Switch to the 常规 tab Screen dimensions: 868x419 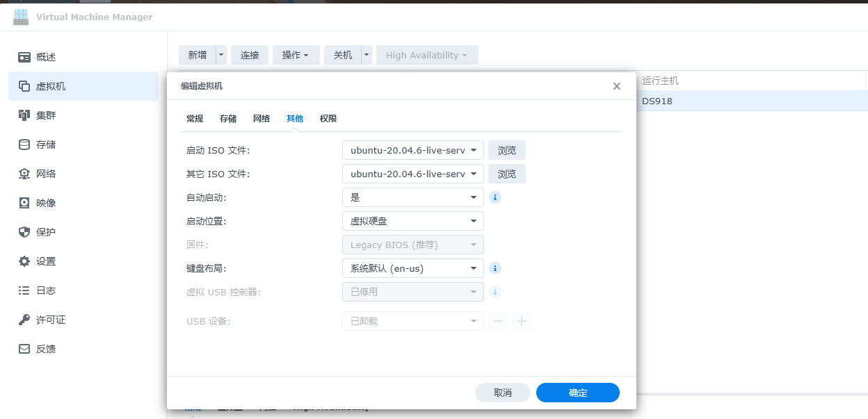(195, 119)
